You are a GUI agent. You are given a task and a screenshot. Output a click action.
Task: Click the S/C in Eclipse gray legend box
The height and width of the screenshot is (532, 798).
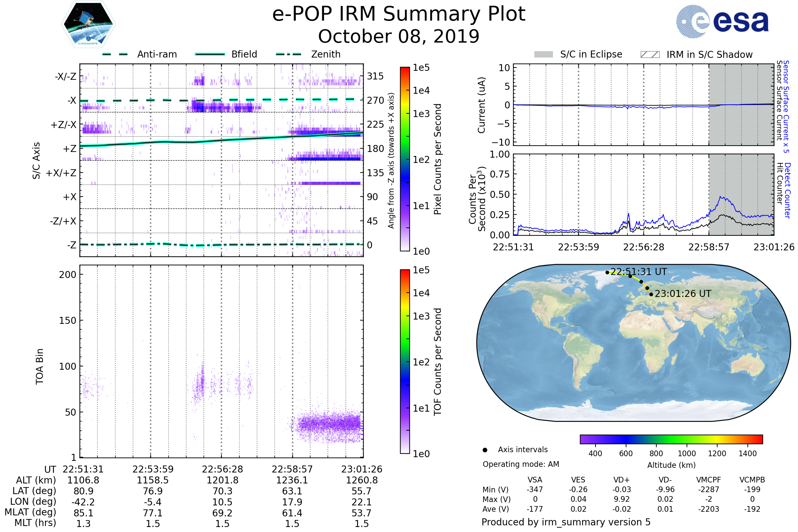click(544, 55)
